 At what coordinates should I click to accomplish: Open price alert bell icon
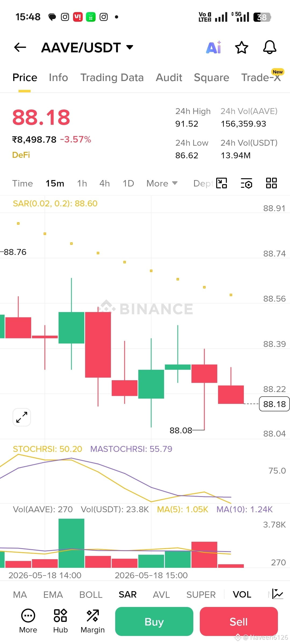tap(270, 47)
